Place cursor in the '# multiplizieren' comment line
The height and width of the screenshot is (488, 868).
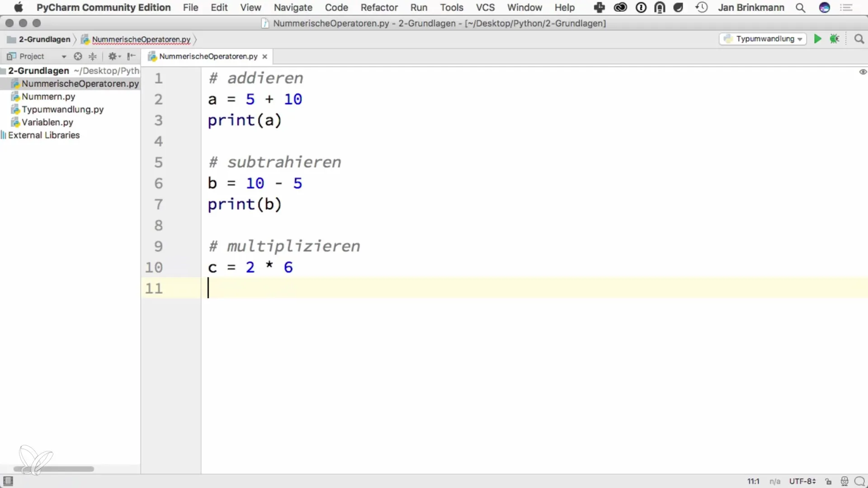click(x=284, y=246)
